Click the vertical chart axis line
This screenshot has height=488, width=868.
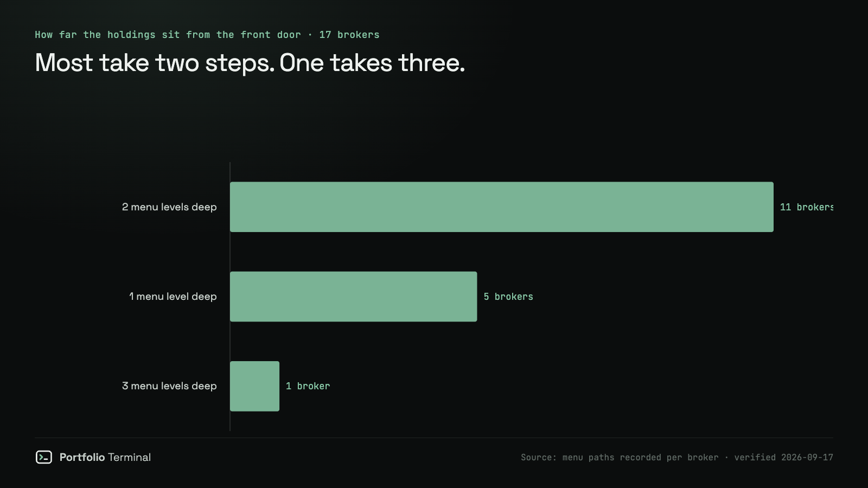230,297
